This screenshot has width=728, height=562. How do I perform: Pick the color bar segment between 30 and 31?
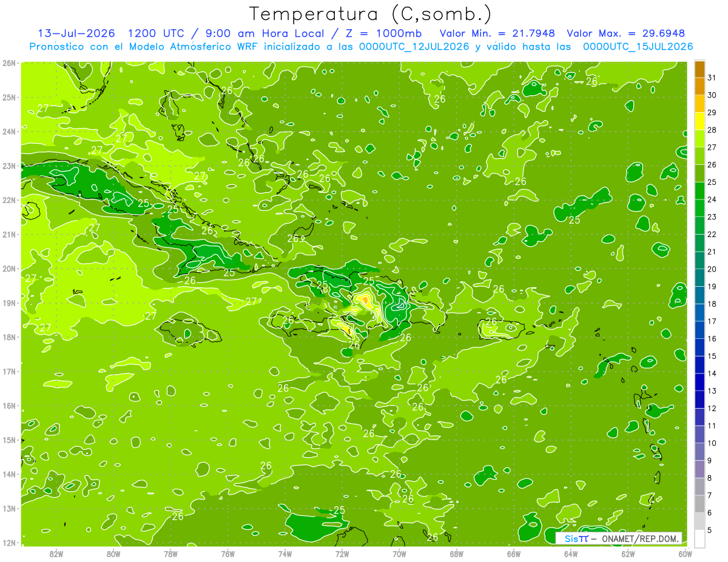(699, 87)
